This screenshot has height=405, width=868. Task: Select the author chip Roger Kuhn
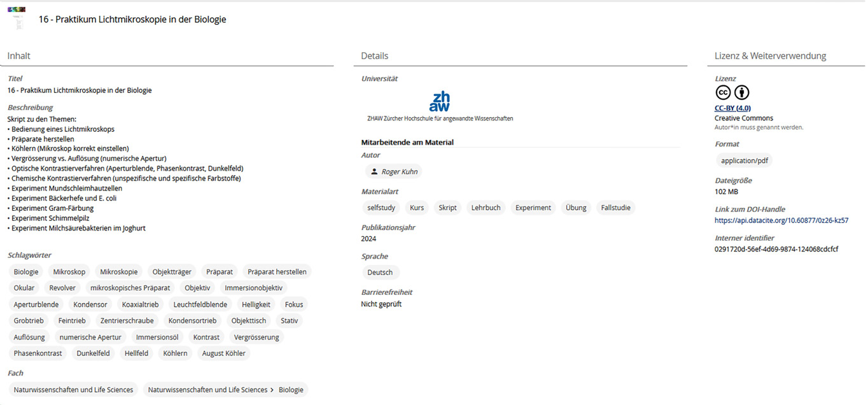tap(393, 172)
